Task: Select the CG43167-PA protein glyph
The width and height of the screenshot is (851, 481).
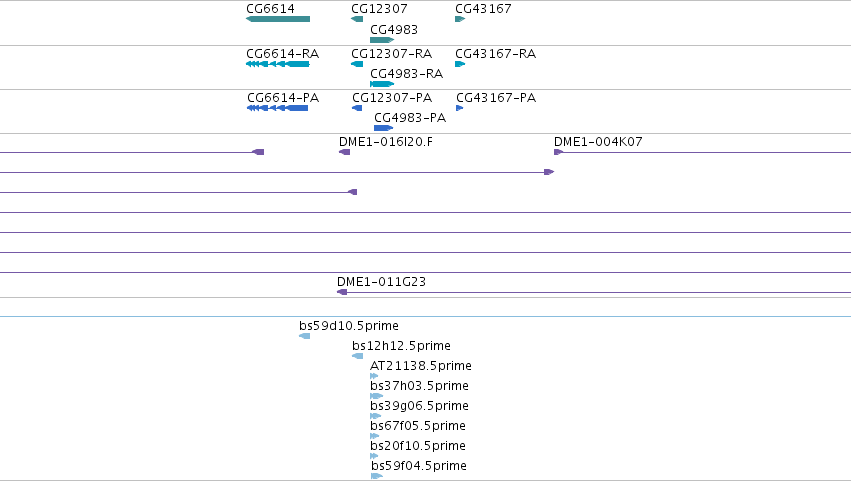Action: pyautogui.click(x=460, y=108)
